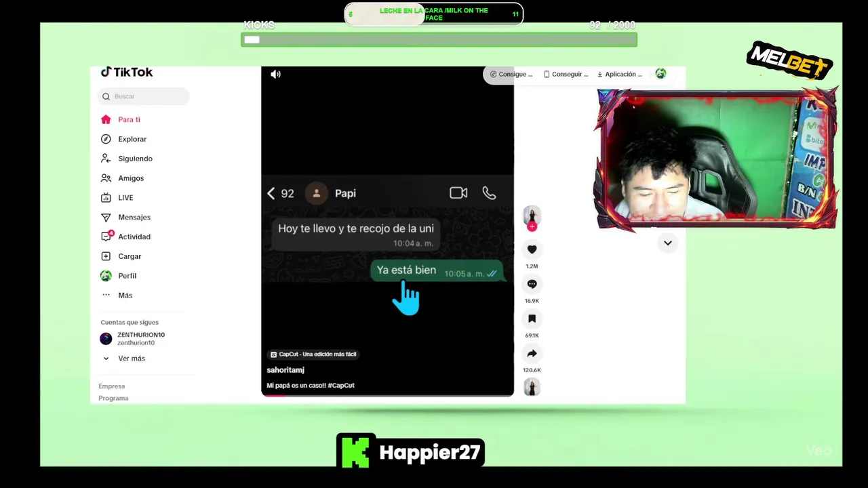Image resolution: width=868 pixels, height=488 pixels.
Task: Click the ZENTHURION10 avatar
Action: [106, 338]
